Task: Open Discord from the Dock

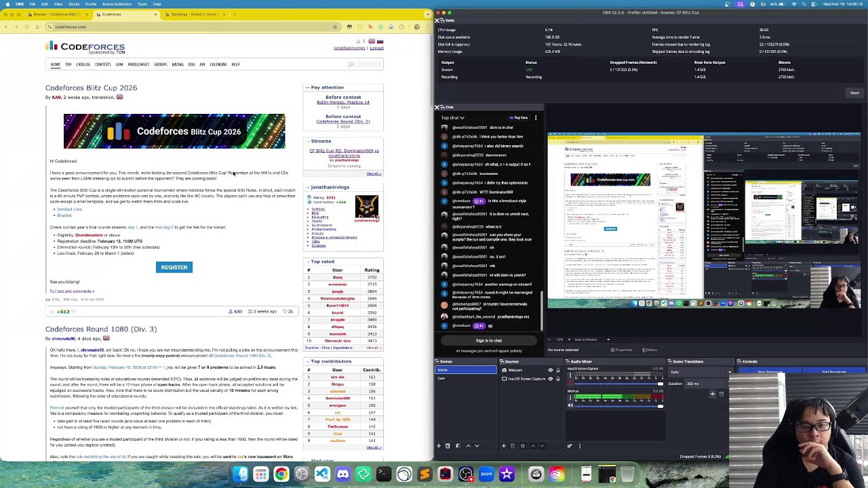Action: coord(342,474)
